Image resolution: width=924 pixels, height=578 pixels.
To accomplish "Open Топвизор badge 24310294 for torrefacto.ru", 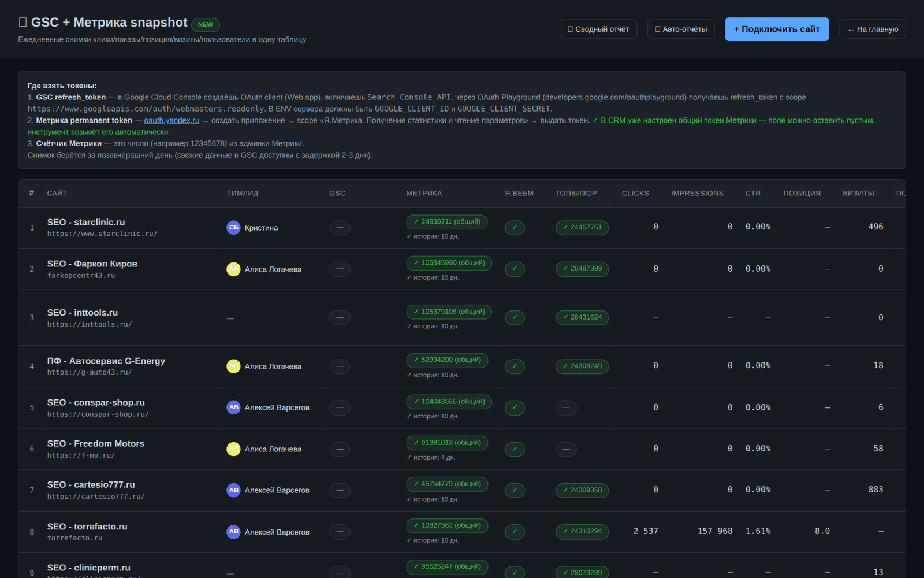I will click(x=582, y=532).
